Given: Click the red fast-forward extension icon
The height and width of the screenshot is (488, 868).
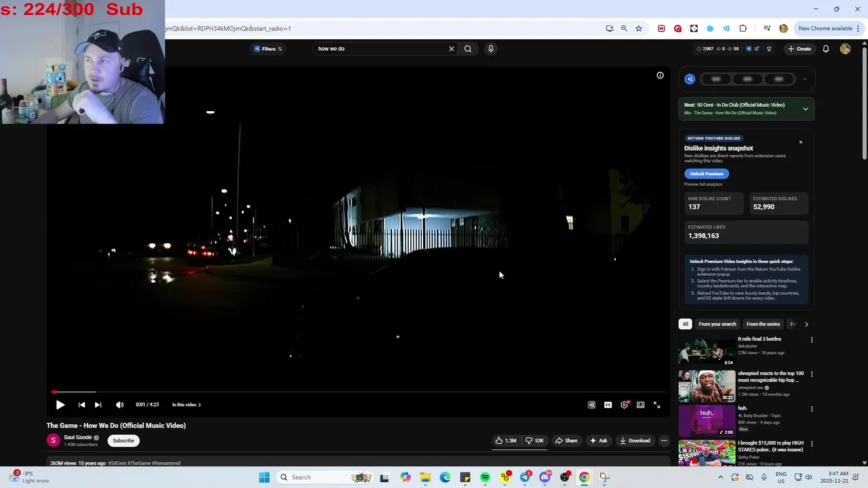Looking at the screenshot, I should 661,28.
